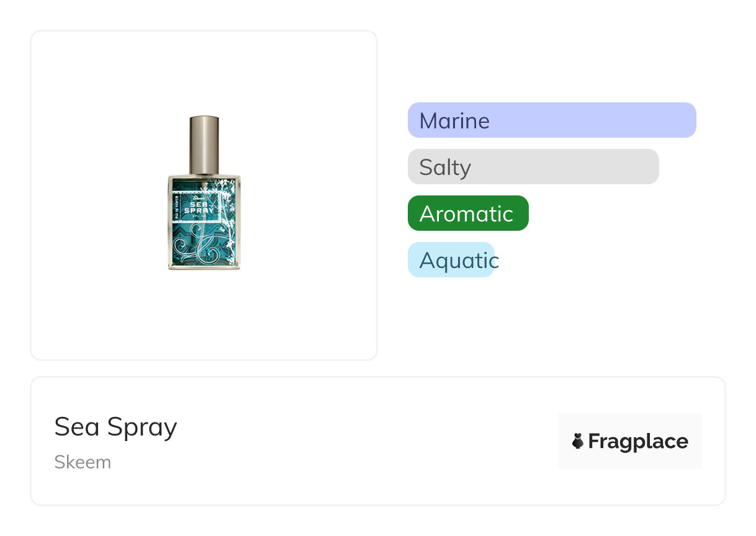Click the Fragplace bottle icon in logo
The width and height of the screenshot is (756, 536).
(578, 442)
